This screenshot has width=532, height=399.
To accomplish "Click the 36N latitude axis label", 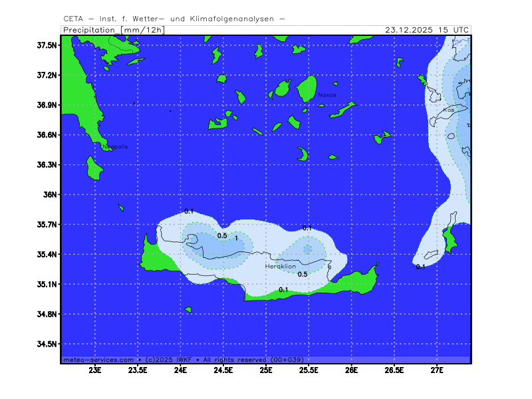I will click(x=51, y=195).
